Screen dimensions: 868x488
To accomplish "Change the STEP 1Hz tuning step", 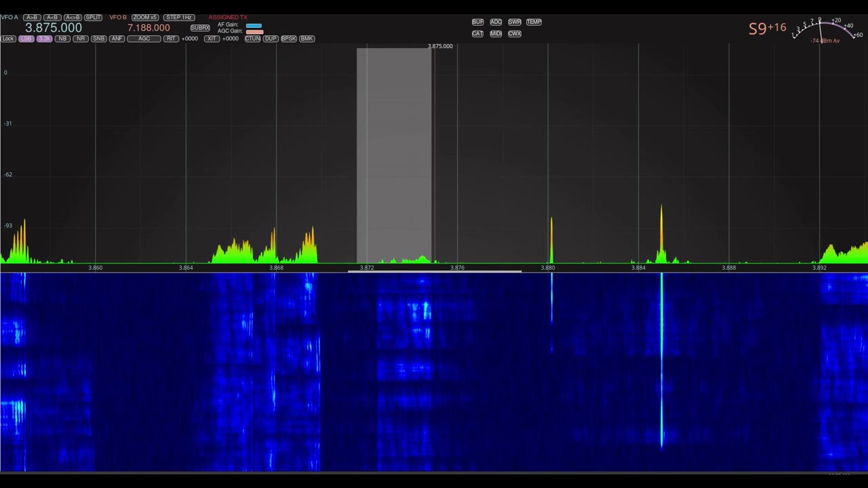I will 179,18.
